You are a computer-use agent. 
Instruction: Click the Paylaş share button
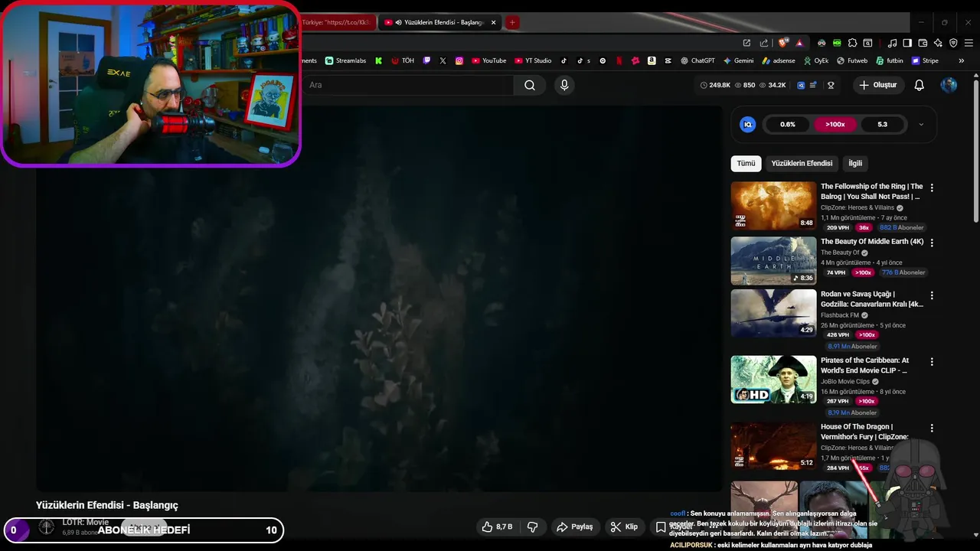(x=575, y=527)
